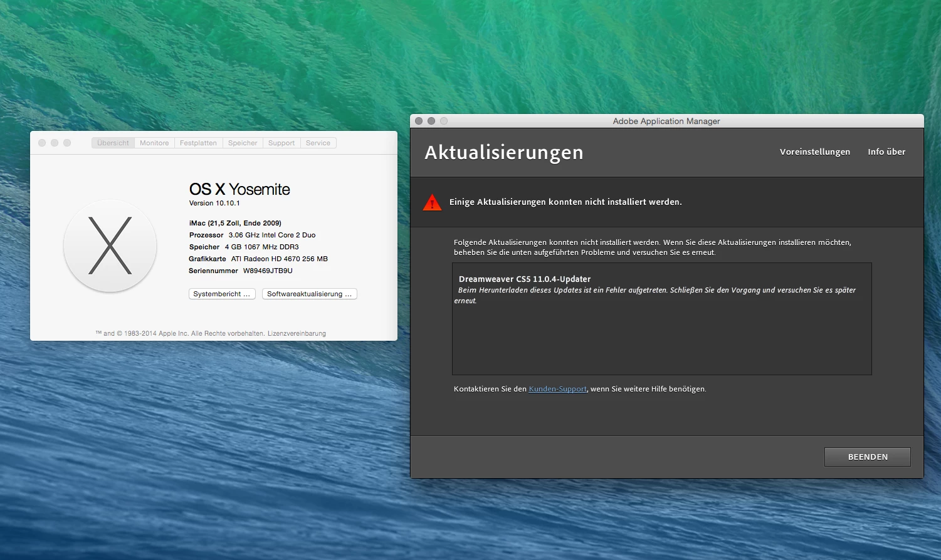Viewport: 941px width, 560px height.
Task: Click the BEENDEN button
Action: 868,457
